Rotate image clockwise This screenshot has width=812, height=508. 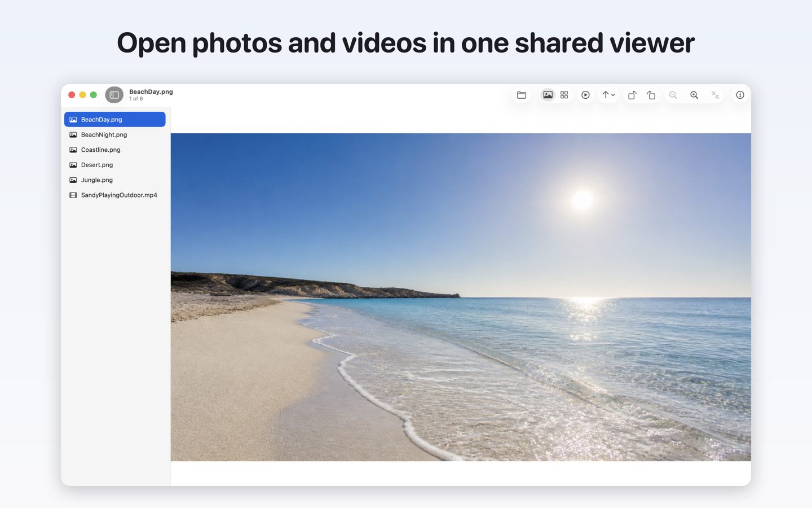pyautogui.click(x=651, y=95)
